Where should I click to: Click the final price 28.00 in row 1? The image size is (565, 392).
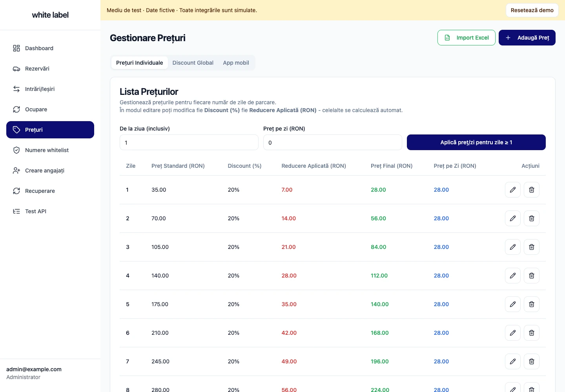click(378, 190)
